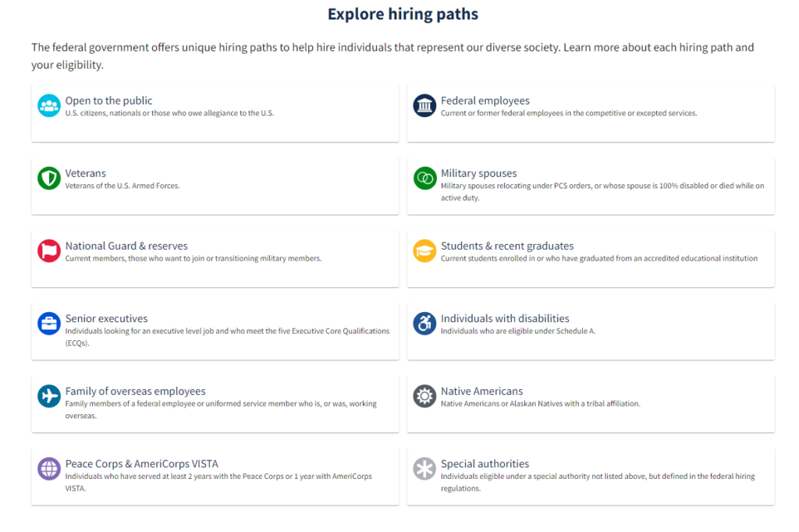The image size is (799, 532).
Task: Select the Students graduation cap icon
Action: click(x=424, y=250)
